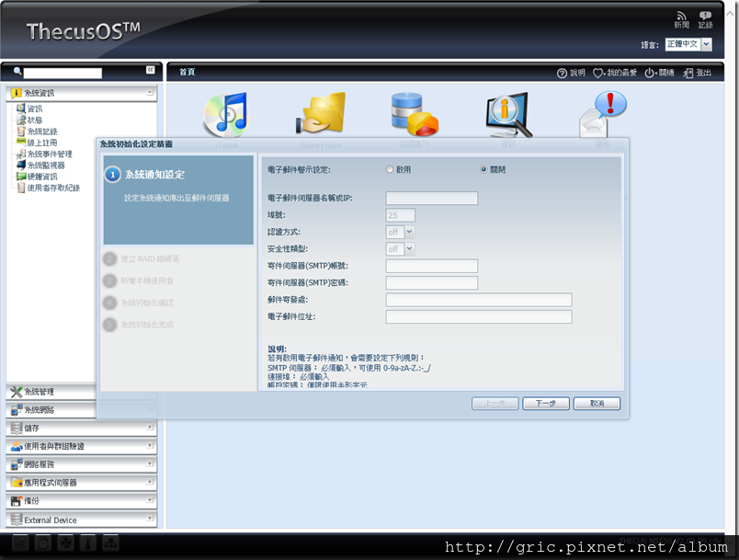
Task: Click 取消 cancel button
Action: (597, 404)
